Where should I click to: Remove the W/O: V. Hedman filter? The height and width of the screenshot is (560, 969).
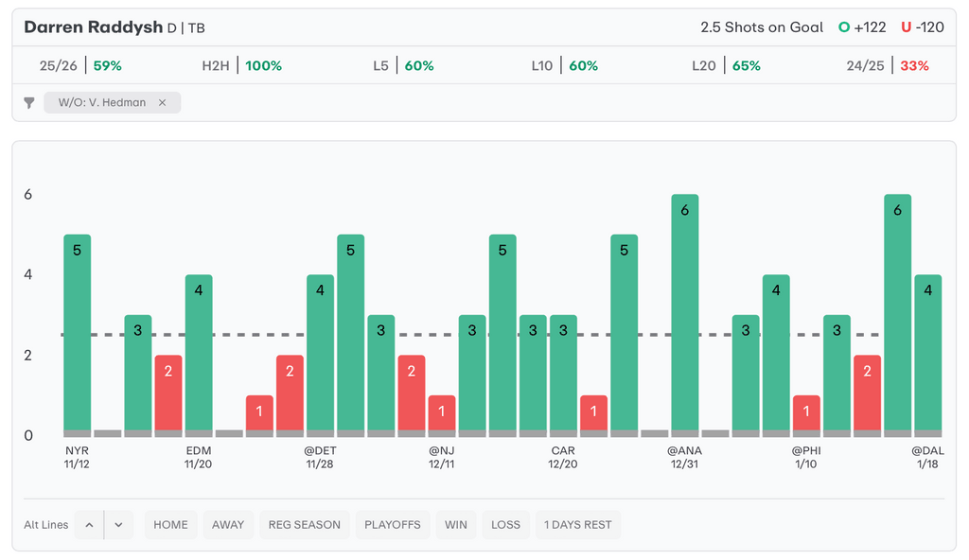tap(162, 103)
